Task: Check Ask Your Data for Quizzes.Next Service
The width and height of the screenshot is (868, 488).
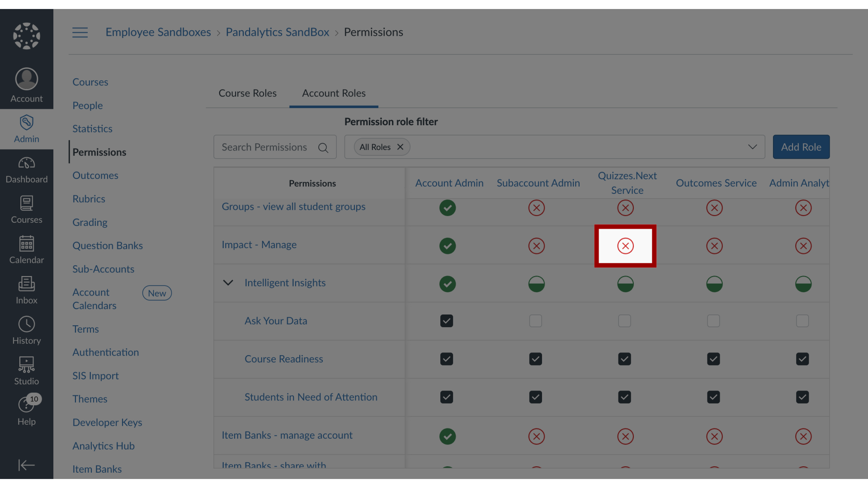Action: point(625,321)
